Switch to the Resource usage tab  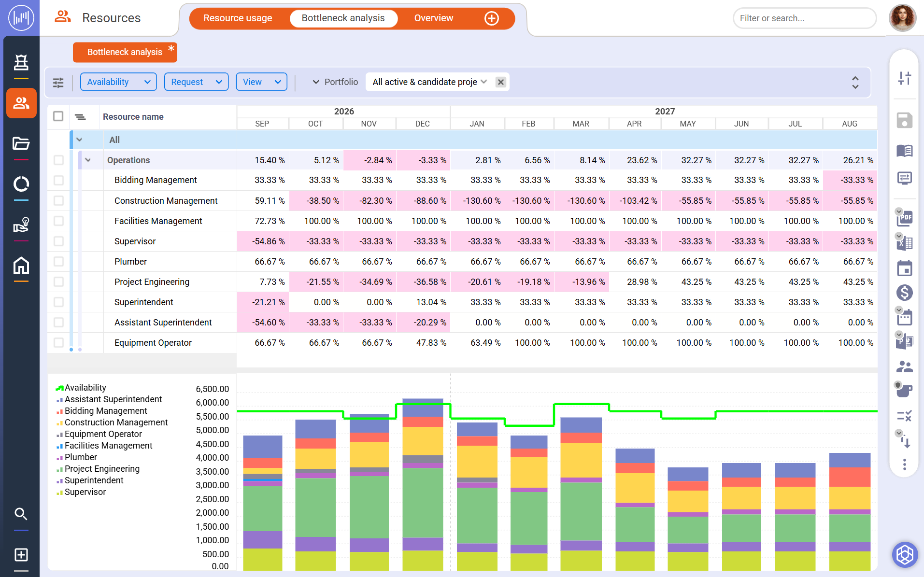[x=238, y=18]
